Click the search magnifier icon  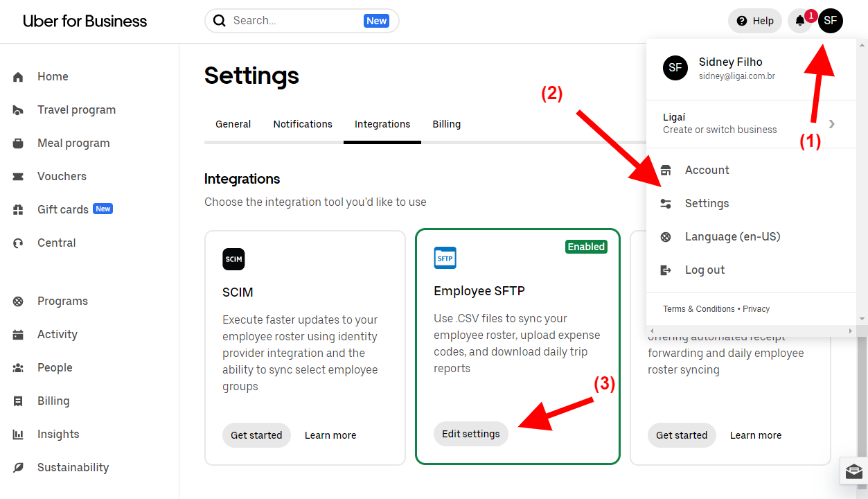(220, 21)
